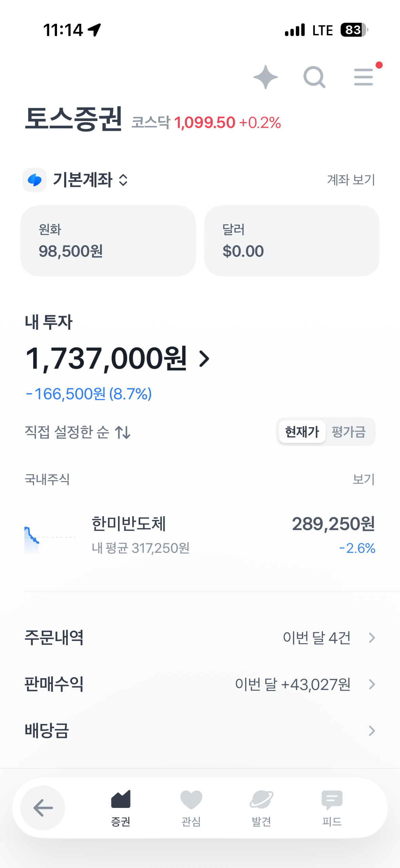This screenshot has width=400, height=868.
Task: Open the search magnifier icon
Action: point(314,77)
